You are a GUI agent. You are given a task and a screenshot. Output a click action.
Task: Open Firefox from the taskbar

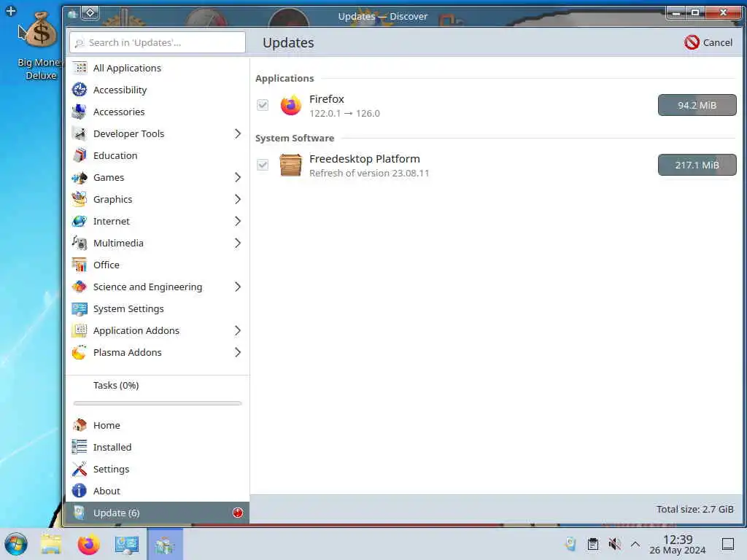88,544
